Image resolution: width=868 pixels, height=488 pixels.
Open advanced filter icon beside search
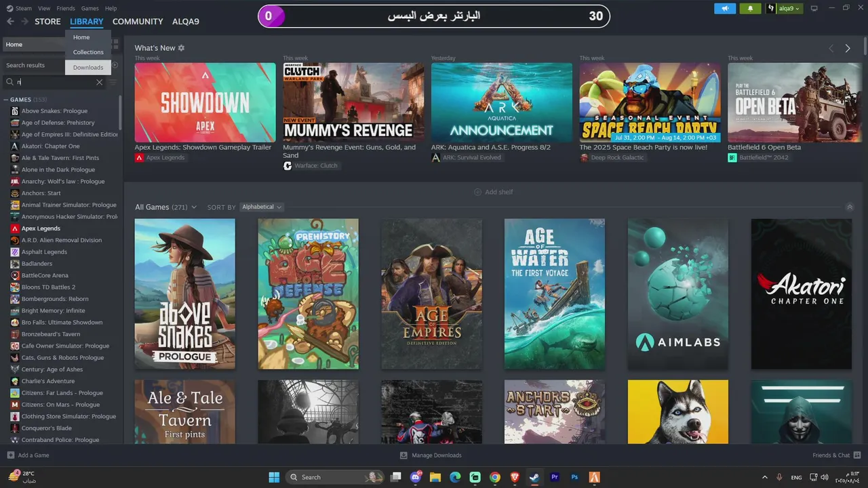(x=113, y=82)
